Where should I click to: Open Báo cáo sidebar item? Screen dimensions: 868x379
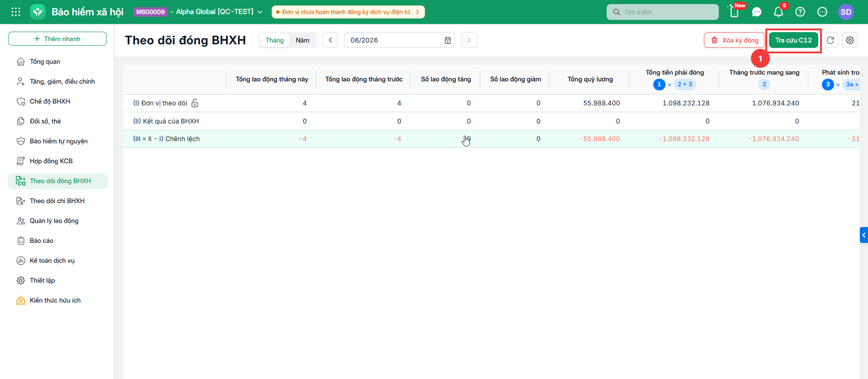(58, 241)
